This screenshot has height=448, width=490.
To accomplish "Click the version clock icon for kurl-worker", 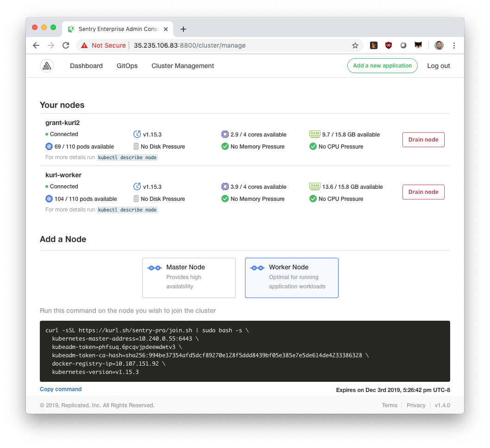I will click(137, 187).
